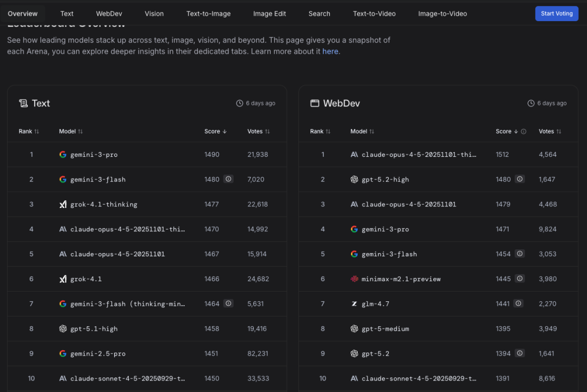Click the clock icon in the Text panel

pos(240,103)
